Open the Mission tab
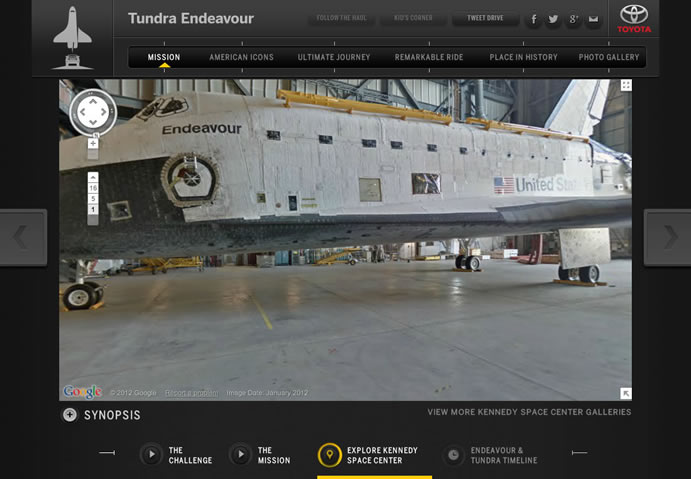 pyautogui.click(x=164, y=57)
